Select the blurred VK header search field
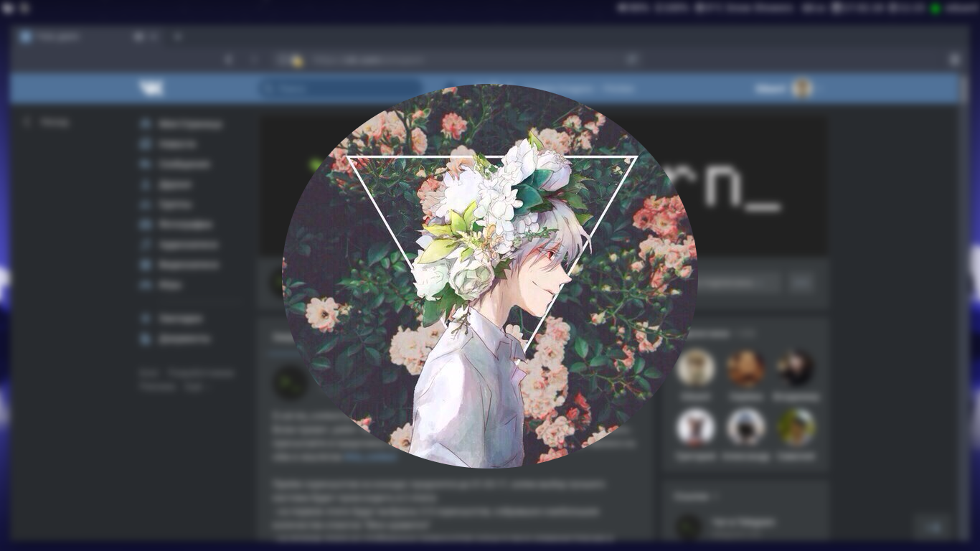Viewport: 980px width, 551px height. click(x=341, y=89)
